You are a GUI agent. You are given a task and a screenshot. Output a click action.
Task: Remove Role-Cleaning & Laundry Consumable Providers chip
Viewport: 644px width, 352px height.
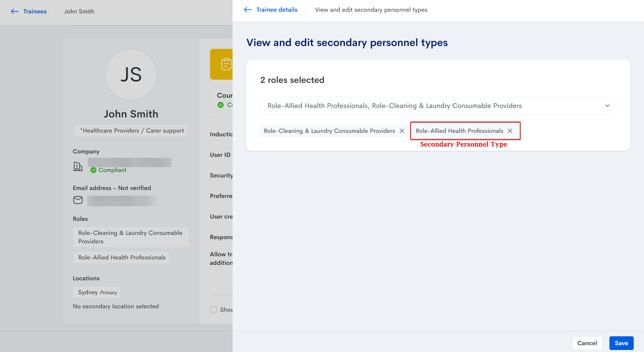pyautogui.click(x=402, y=131)
